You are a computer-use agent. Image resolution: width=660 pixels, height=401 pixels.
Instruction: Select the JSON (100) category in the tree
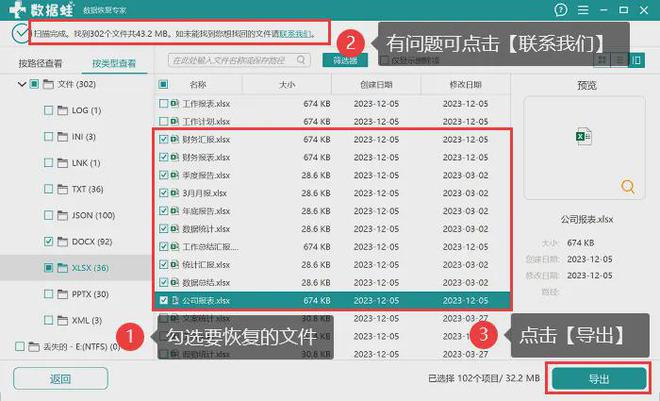[93, 215]
